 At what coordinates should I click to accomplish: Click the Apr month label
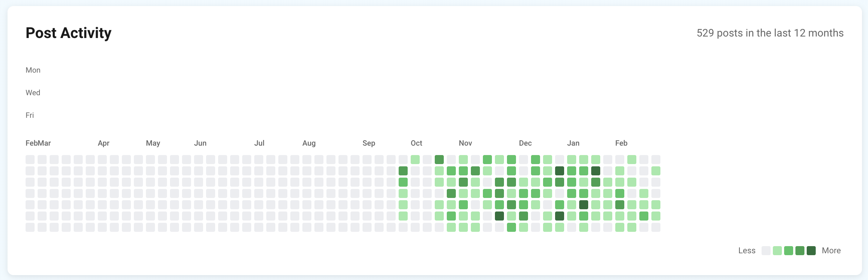[x=103, y=143]
